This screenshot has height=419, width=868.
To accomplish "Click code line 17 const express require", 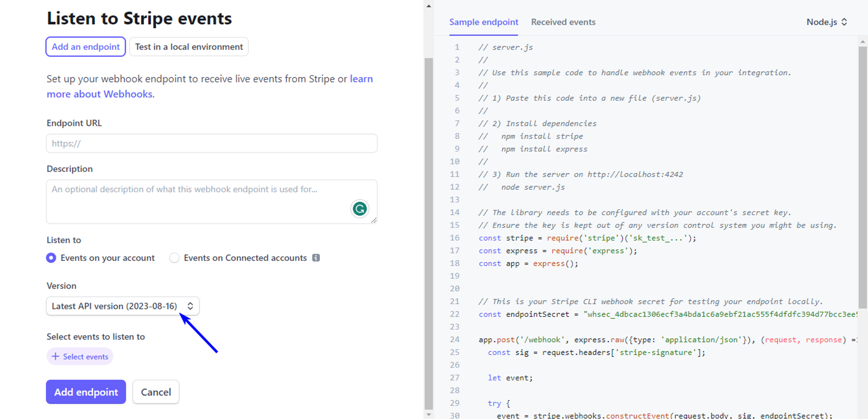I will pyautogui.click(x=558, y=251).
